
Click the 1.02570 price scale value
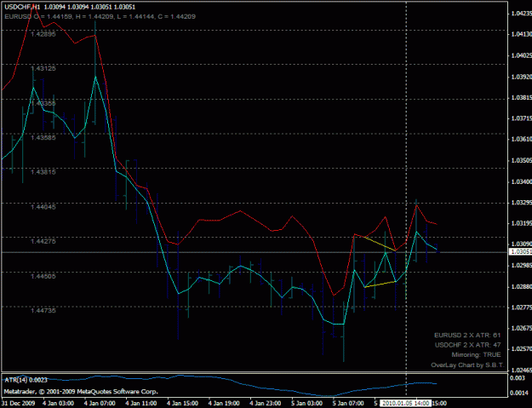pos(522,349)
